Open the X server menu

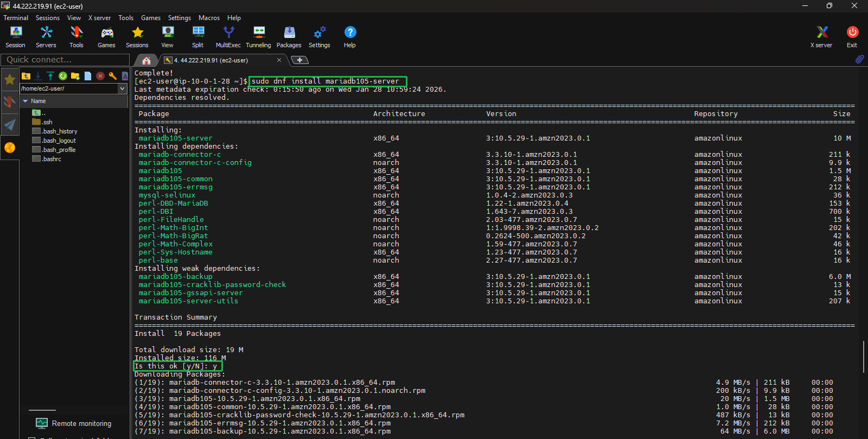pos(99,18)
